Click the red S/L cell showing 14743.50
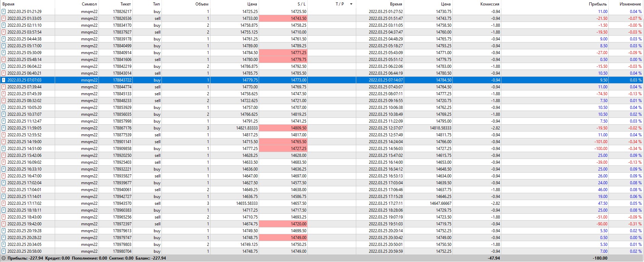The image size is (644, 262). click(283, 18)
